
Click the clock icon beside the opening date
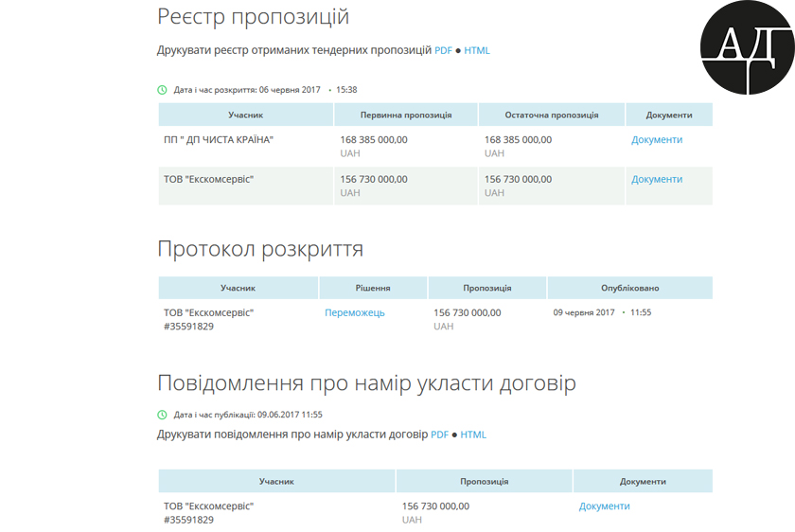(x=162, y=90)
